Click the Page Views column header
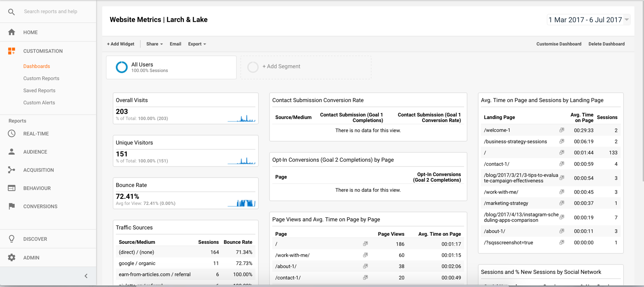 [391, 234]
